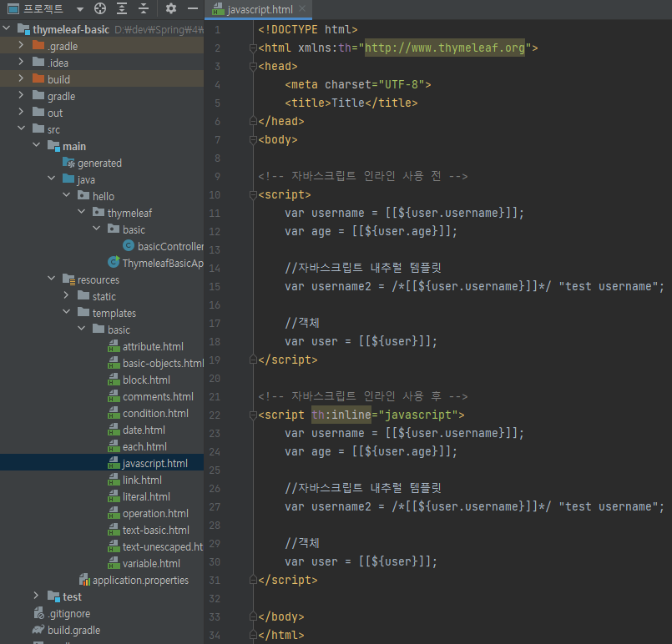Click the attribute.html file icon
The image size is (672, 644).
click(x=114, y=345)
